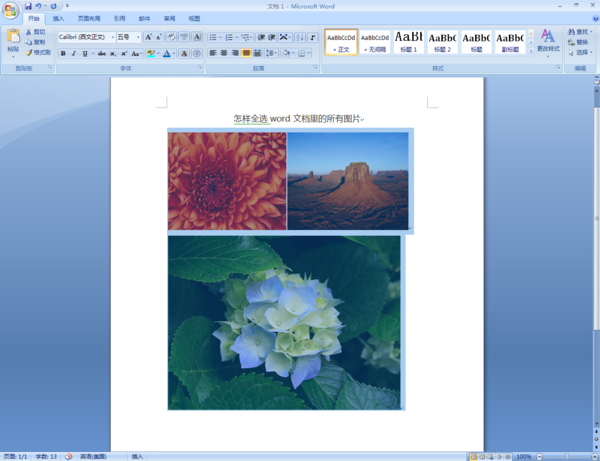Toggle underline formatting

pos(85,54)
